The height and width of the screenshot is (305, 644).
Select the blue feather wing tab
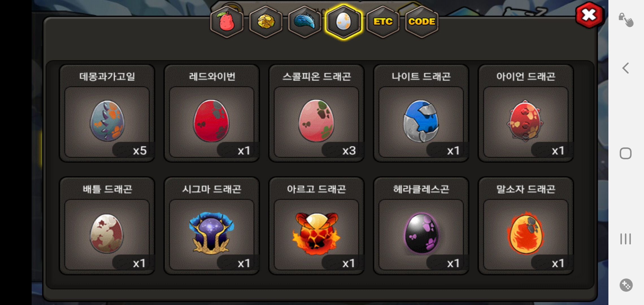(304, 22)
